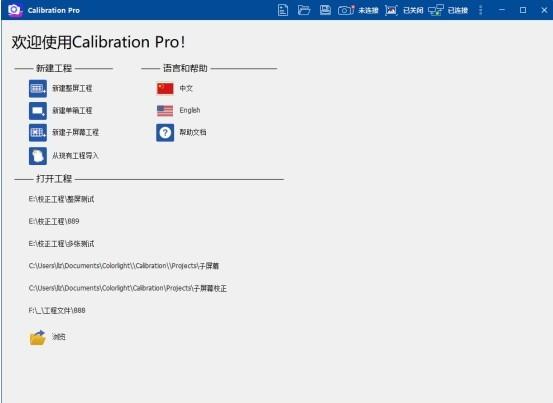553x403 pixels.
Task: Open recent project E:\校正工程\整屏测试
Action: click(61, 199)
